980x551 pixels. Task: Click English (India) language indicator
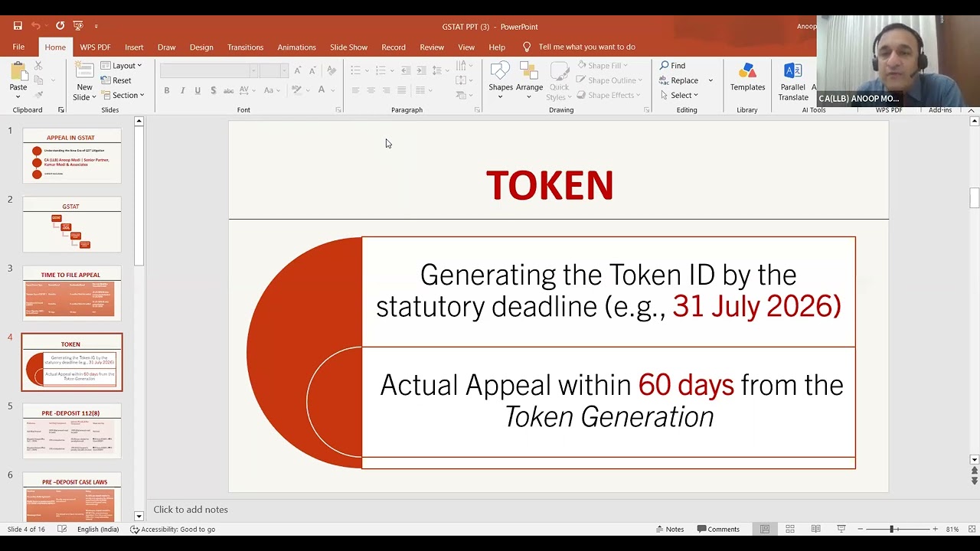pyautogui.click(x=98, y=529)
